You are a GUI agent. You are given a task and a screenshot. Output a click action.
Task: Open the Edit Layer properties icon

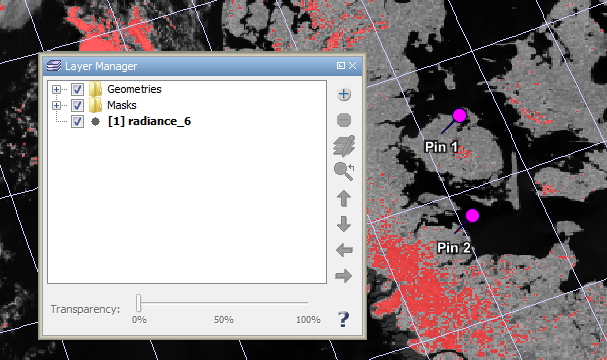tap(344, 146)
